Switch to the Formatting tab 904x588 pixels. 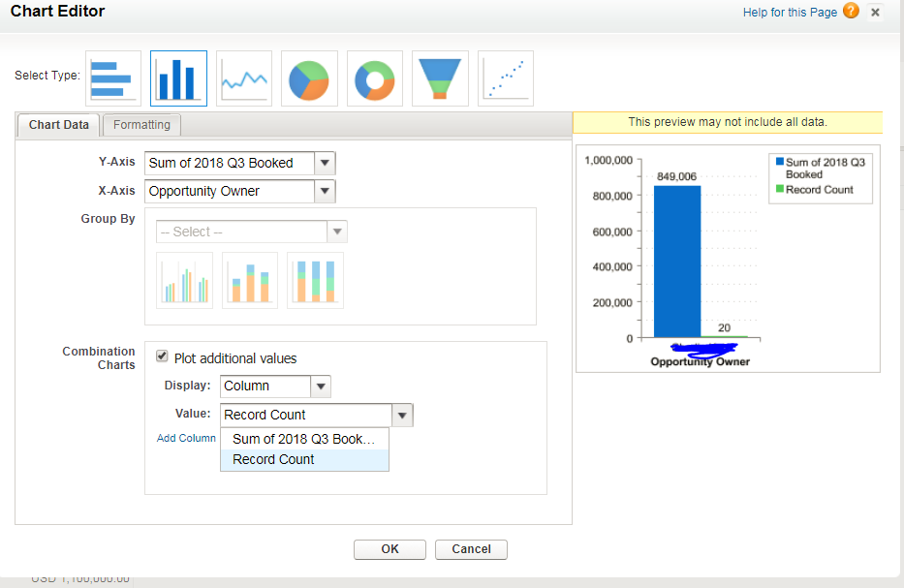coord(141,125)
